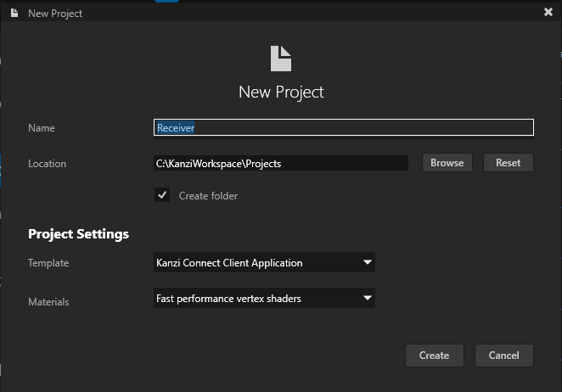Cancel the New Project dialog
562x392 pixels.
tap(503, 356)
